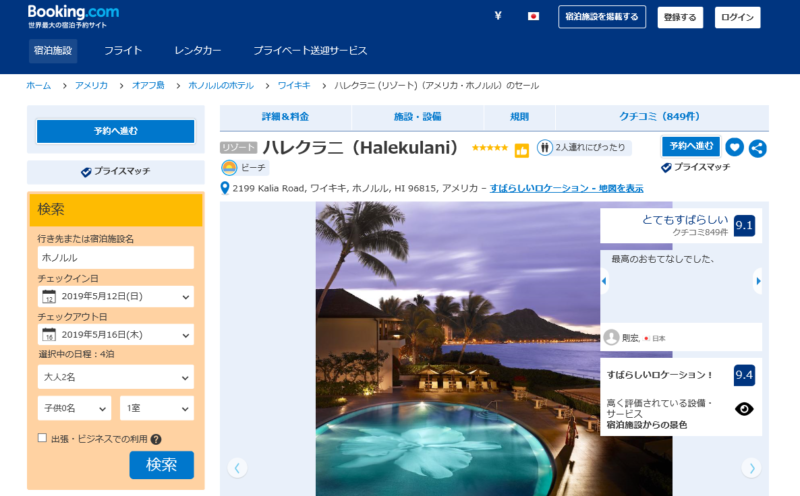Open 子供0名 children dropdown

(74, 408)
